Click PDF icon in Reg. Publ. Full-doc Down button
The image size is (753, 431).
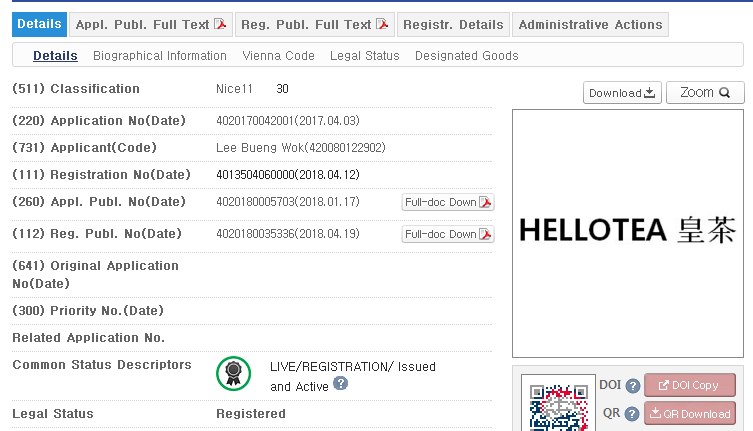(486, 234)
